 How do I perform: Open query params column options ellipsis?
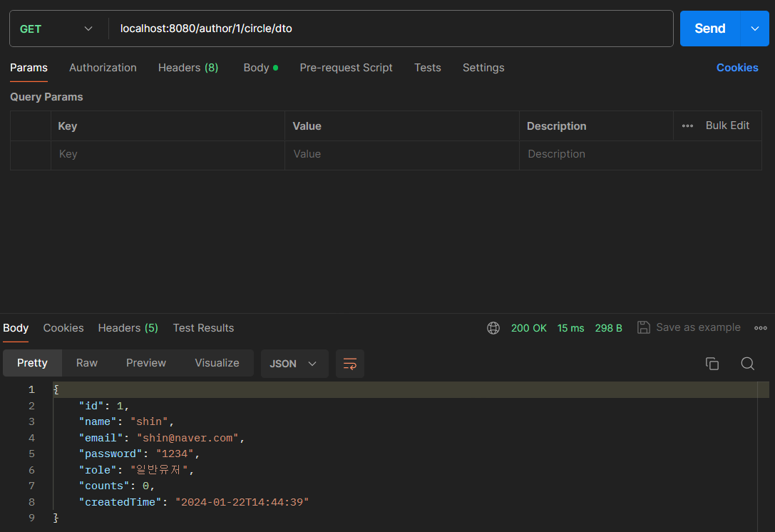(687, 126)
